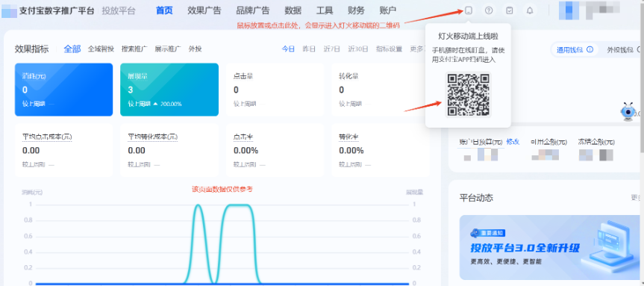Click the 灯火 mobile QR code image
This screenshot has width=644, height=286.
[468, 95]
